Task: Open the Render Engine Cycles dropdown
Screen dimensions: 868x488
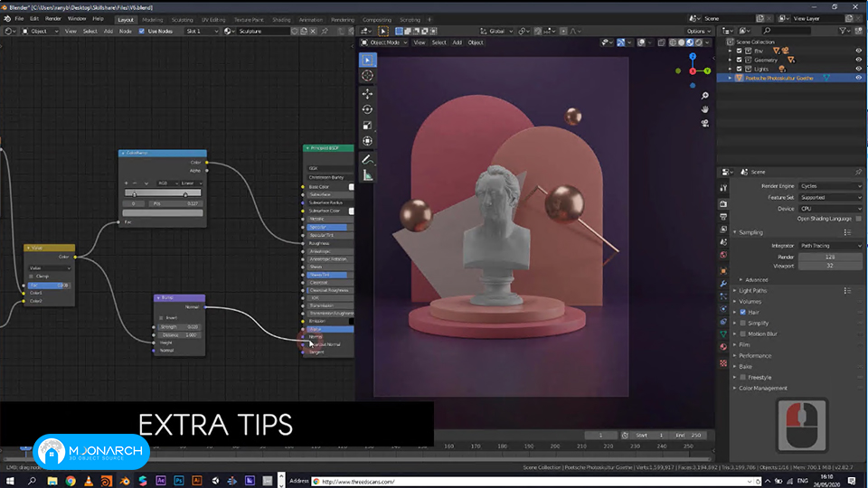Action: pyautogui.click(x=830, y=186)
